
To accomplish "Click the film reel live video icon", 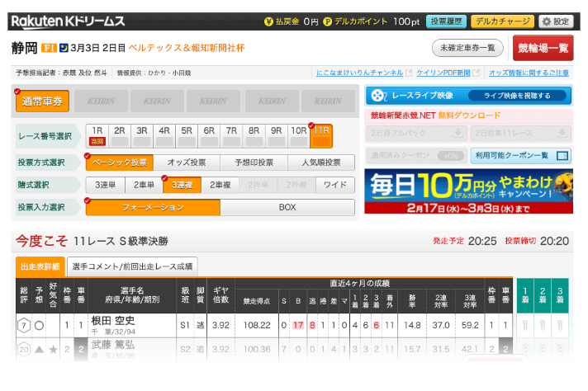I will (378, 96).
